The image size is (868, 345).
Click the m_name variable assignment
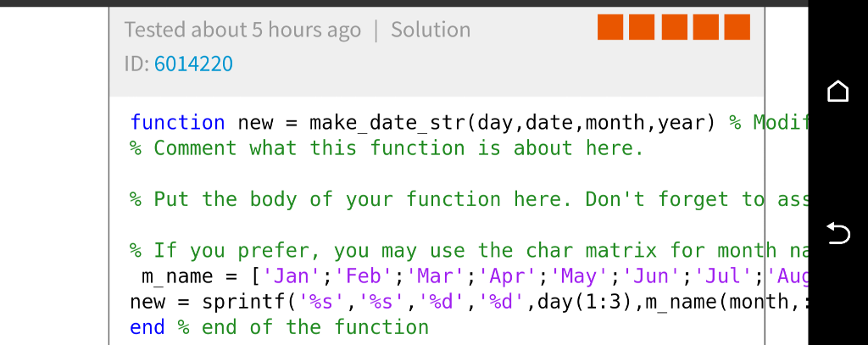pos(177,275)
